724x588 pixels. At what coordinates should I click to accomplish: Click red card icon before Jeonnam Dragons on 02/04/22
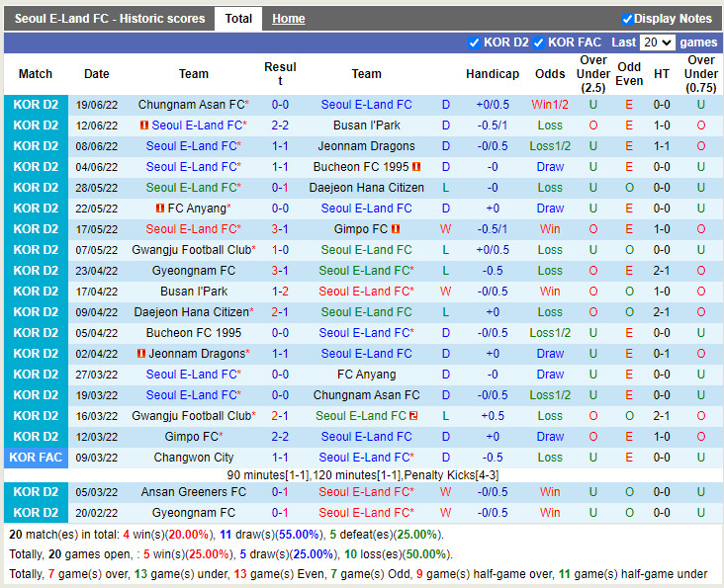[142, 354]
